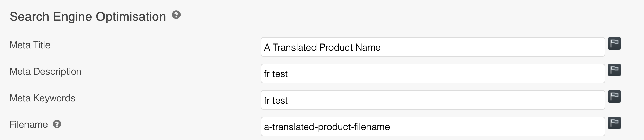Click 'fr test' text in Meta Description
This screenshot has width=644, height=140.
(x=276, y=74)
